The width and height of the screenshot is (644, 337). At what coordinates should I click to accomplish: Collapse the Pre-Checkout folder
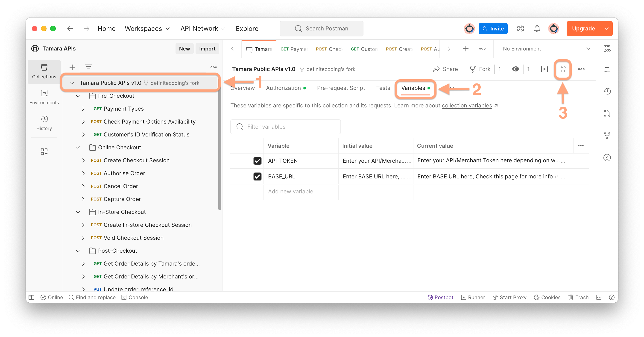point(78,96)
